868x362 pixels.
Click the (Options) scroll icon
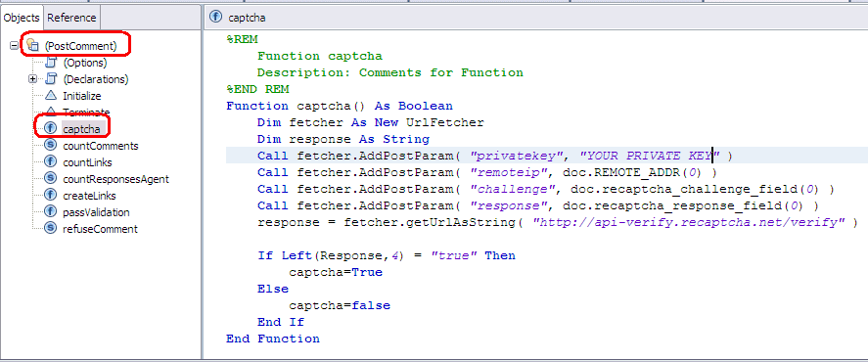[x=51, y=62]
